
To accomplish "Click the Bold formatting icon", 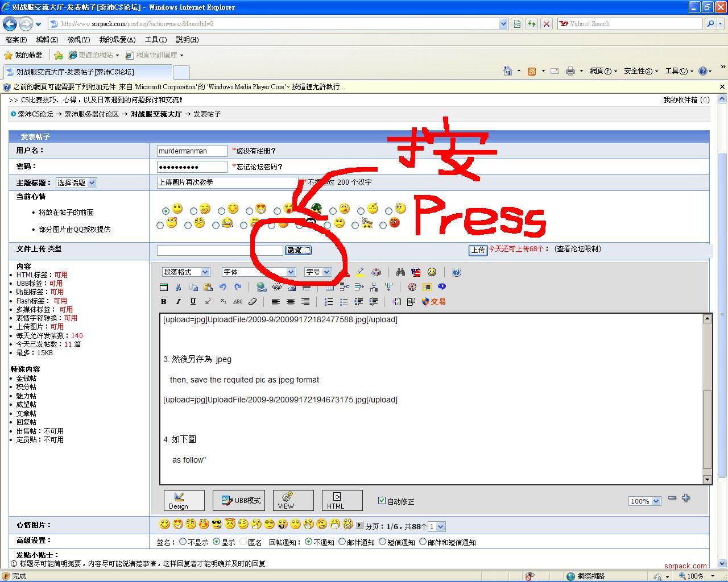I will [x=164, y=302].
